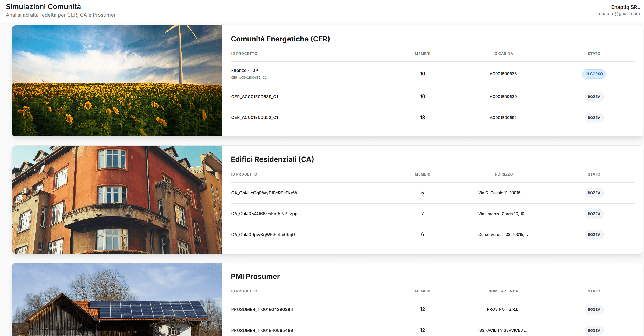
Task: Click the BOZZA badge for PROSUMER_IT001E40095489
Action: [594, 330]
